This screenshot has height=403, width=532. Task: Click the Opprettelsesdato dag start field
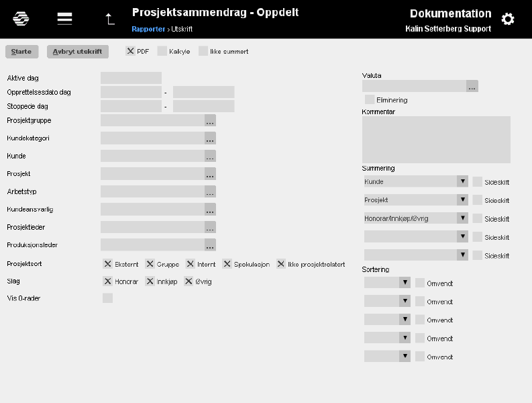point(131,92)
